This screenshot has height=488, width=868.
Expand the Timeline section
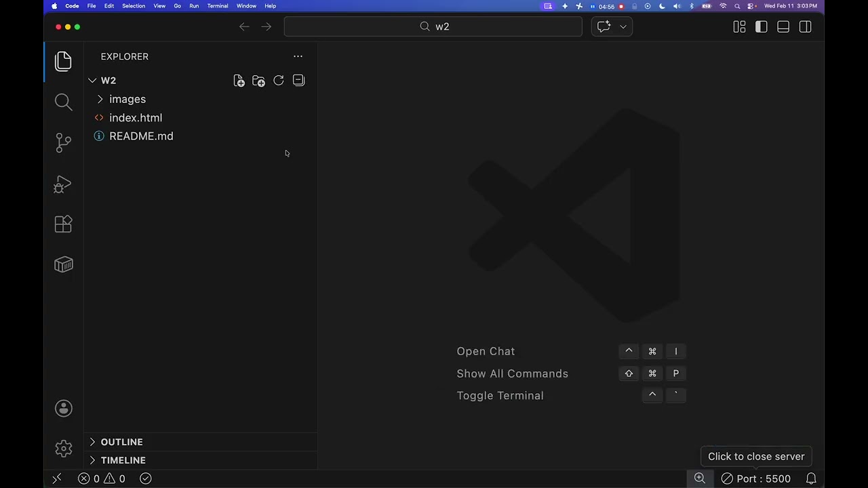coord(92,460)
